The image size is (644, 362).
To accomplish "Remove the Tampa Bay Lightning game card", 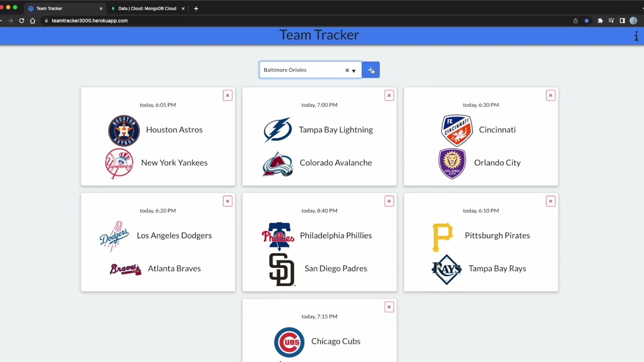I will (x=389, y=96).
